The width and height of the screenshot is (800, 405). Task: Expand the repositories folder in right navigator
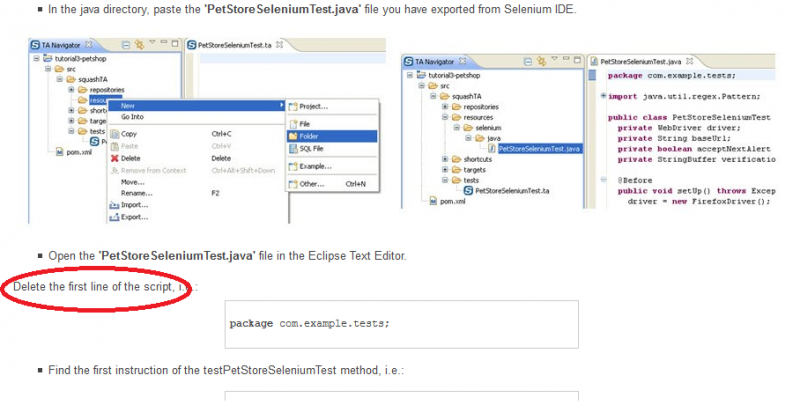[x=444, y=105]
